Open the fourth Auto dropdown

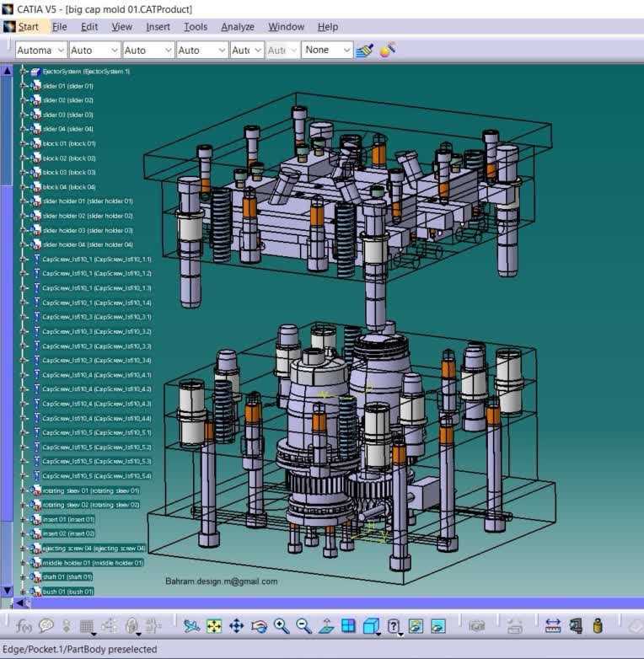[202, 50]
